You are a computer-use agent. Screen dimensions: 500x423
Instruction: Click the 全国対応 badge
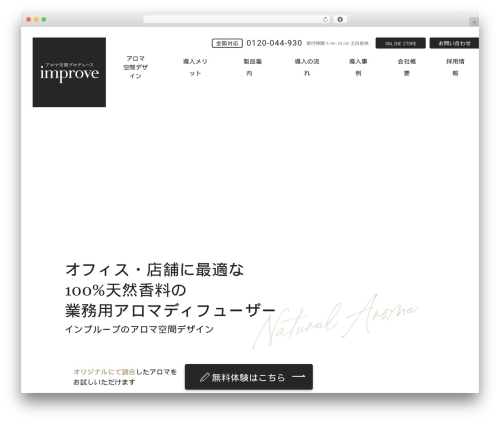227,43
